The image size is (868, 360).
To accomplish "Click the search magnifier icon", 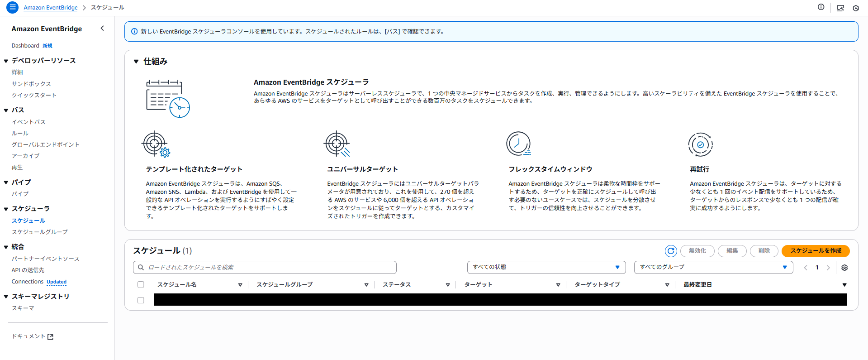I will 141,268.
